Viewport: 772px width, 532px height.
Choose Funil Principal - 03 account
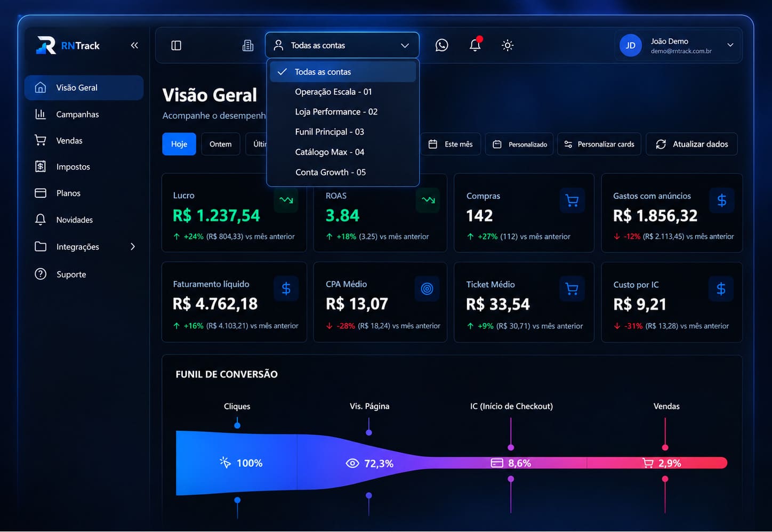(x=343, y=132)
